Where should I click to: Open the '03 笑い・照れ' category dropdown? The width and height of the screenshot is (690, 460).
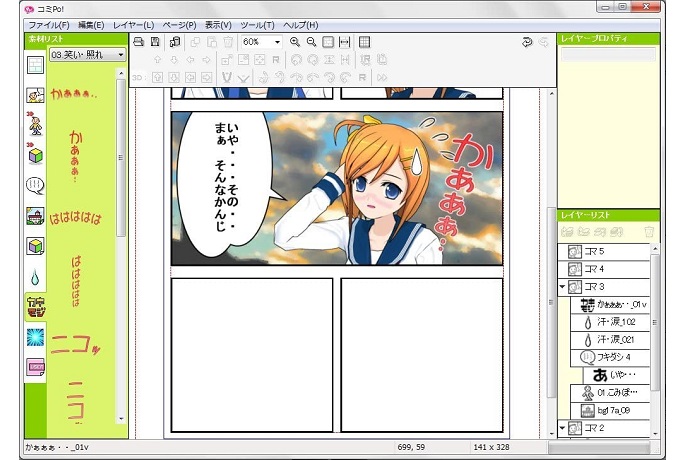tap(121, 54)
